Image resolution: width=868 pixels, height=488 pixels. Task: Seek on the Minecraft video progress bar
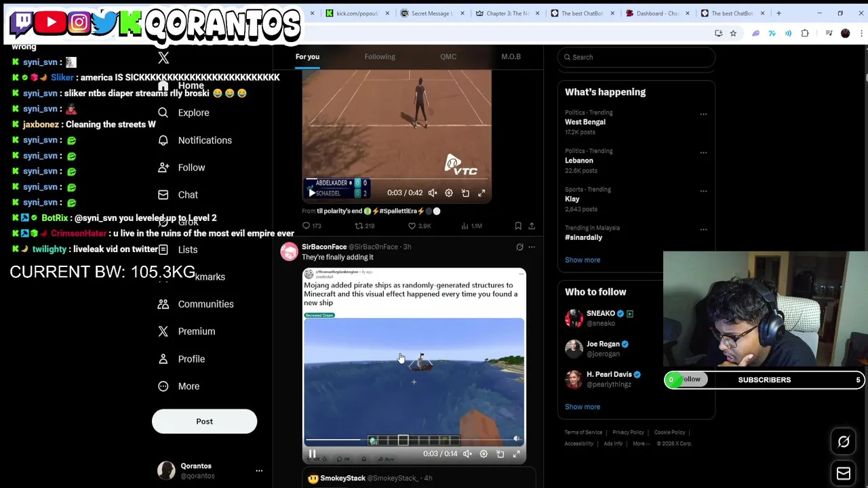point(414,441)
